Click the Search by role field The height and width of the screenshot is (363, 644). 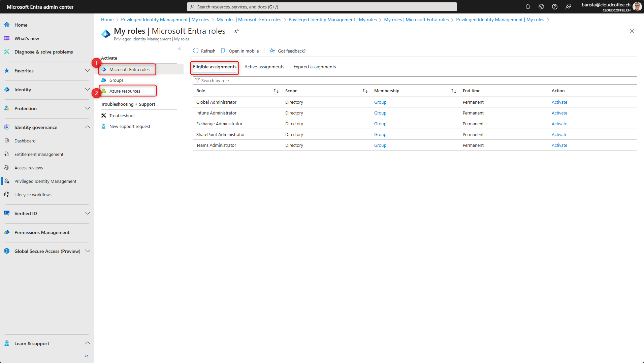coord(415,80)
